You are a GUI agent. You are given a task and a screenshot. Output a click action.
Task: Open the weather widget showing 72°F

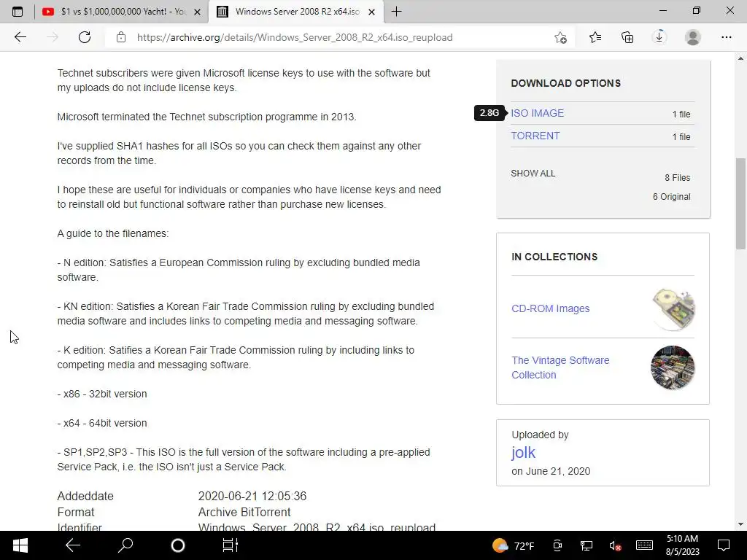point(514,545)
